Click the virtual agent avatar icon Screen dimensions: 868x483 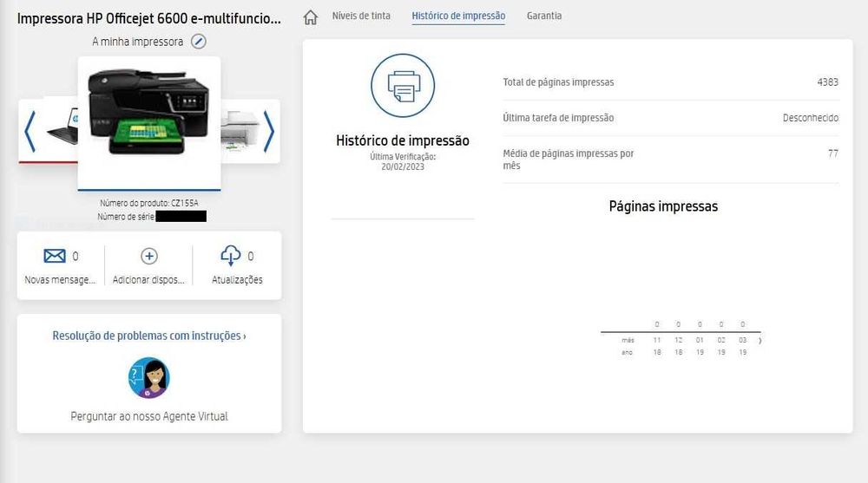tap(149, 378)
